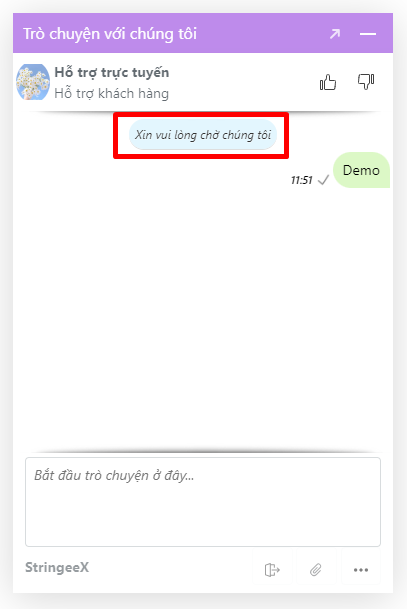End conversation using the exit icon

[x=272, y=570]
